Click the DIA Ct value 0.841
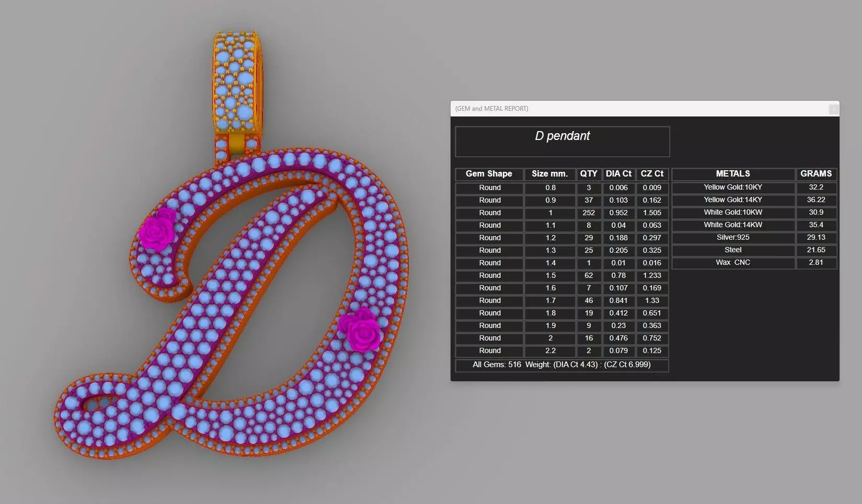Screen dimensions: 862x504 [619, 301]
